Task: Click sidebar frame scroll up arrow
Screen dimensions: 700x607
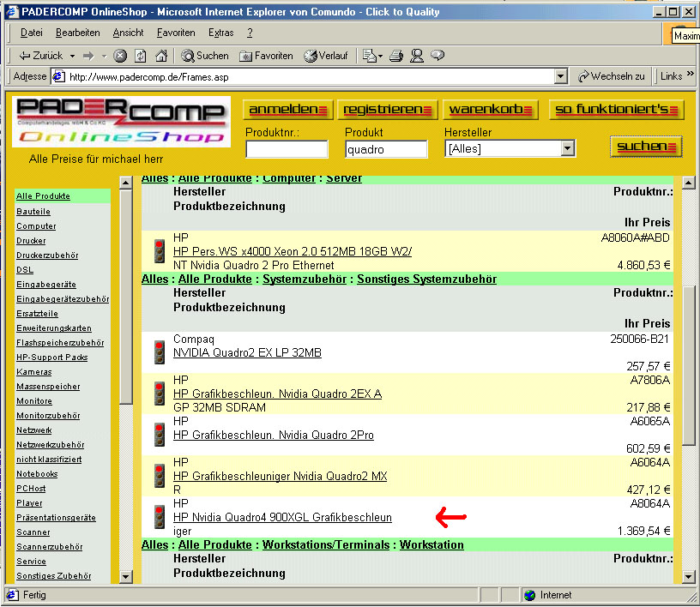Action: point(126,183)
